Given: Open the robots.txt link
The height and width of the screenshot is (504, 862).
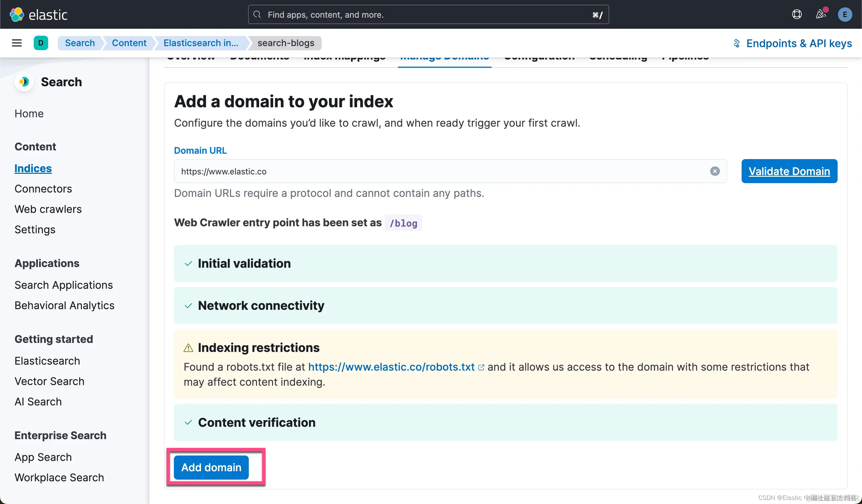Looking at the screenshot, I should click(391, 367).
